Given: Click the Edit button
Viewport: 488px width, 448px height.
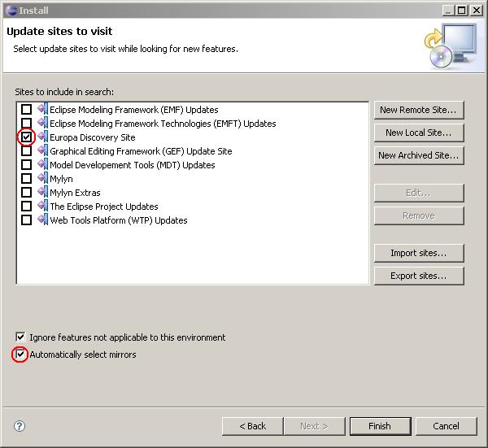Looking at the screenshot, I should (x=419, y=193).
